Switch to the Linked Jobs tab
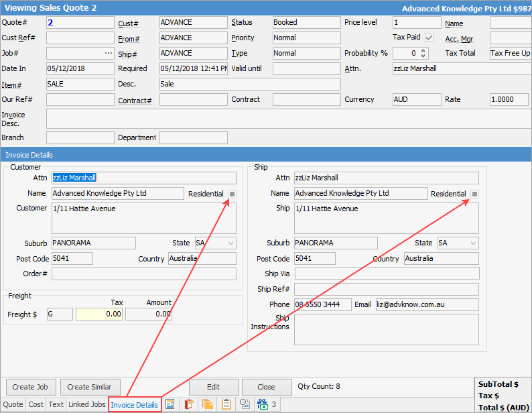The image size is (532, 413). [86, 404]
